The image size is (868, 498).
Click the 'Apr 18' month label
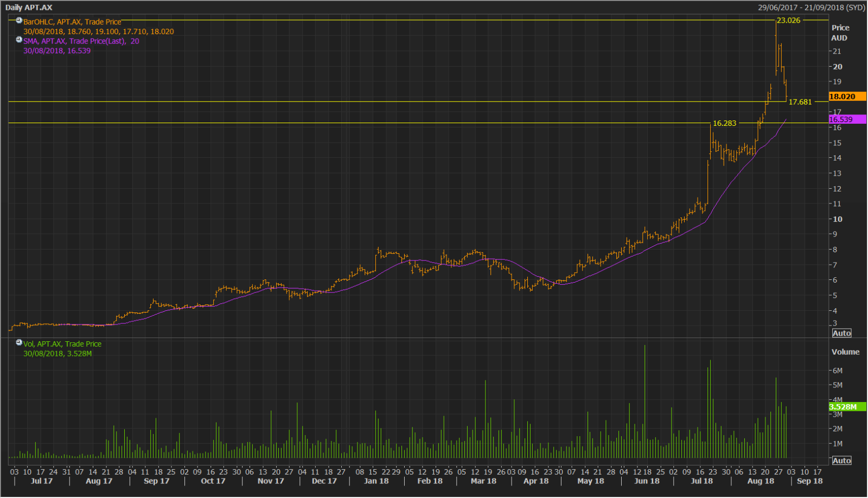click(536, 481)
